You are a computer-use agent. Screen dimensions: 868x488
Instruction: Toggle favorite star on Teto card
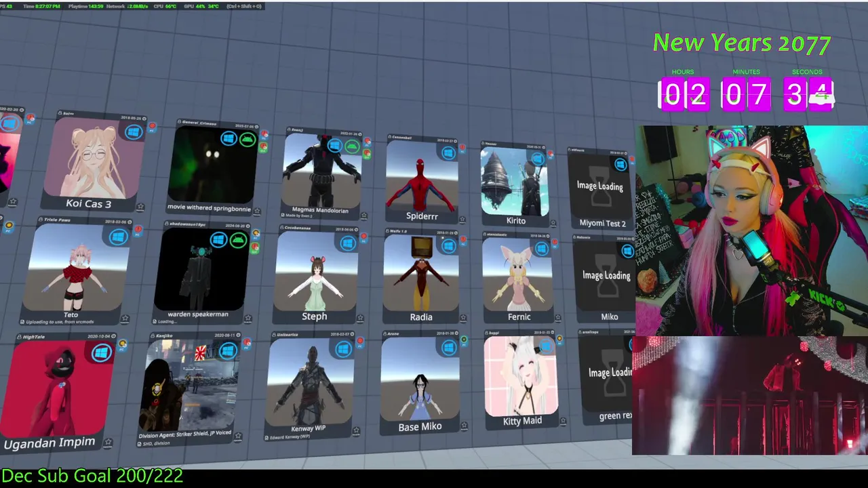(x=125, y=318)
